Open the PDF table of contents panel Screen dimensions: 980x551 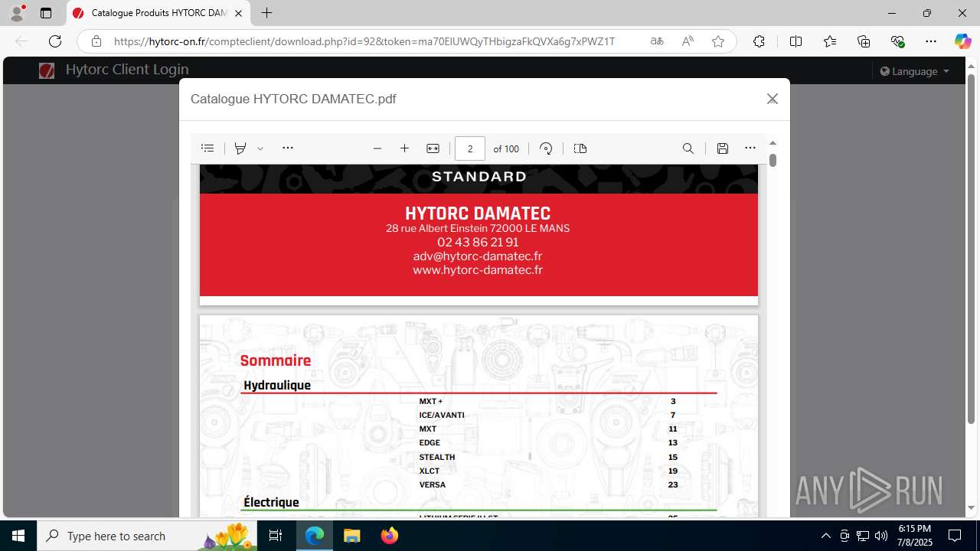[207, 148]
